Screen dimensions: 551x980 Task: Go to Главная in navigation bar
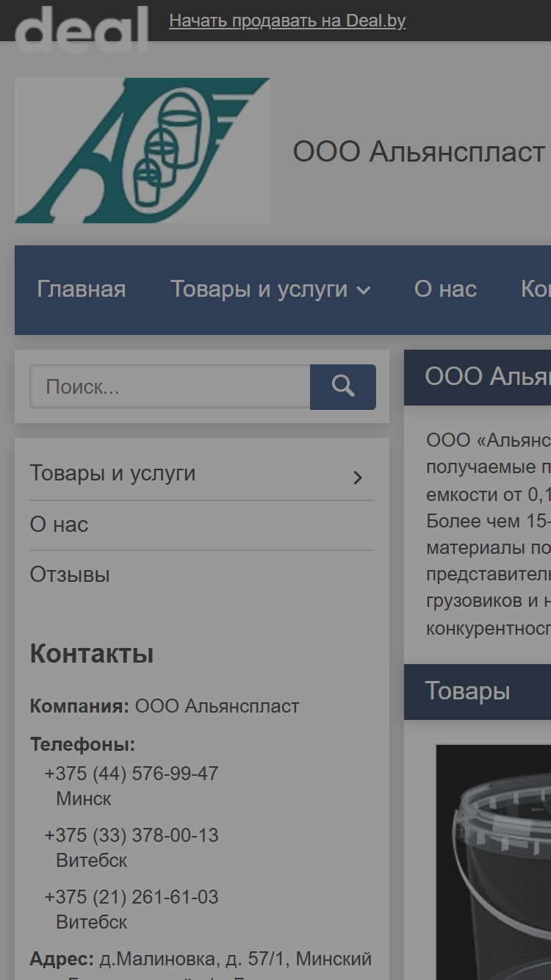pyautogui.click(x=82, y=289)
